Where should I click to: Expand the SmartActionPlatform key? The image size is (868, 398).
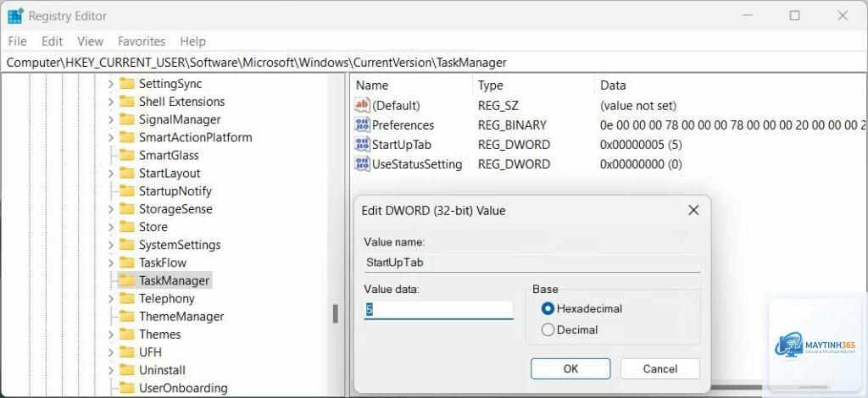tap(111, 138)
